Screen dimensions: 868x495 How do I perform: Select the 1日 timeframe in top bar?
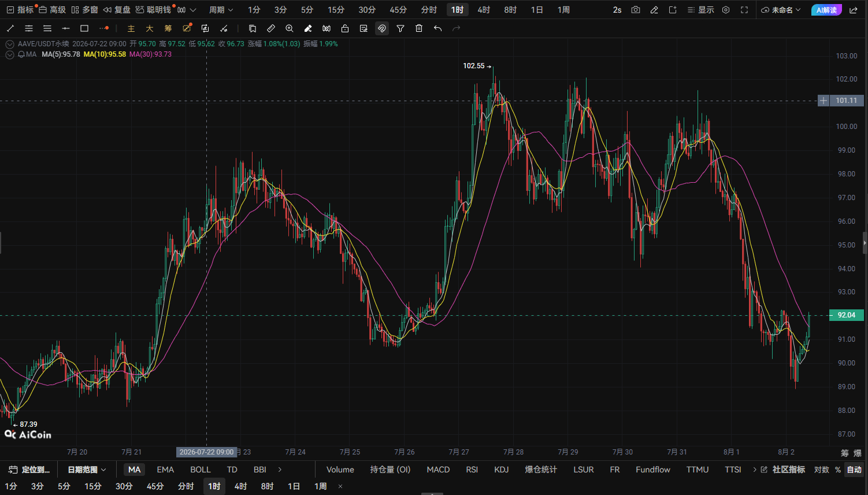pyautogui.click(x=537, y=10)
